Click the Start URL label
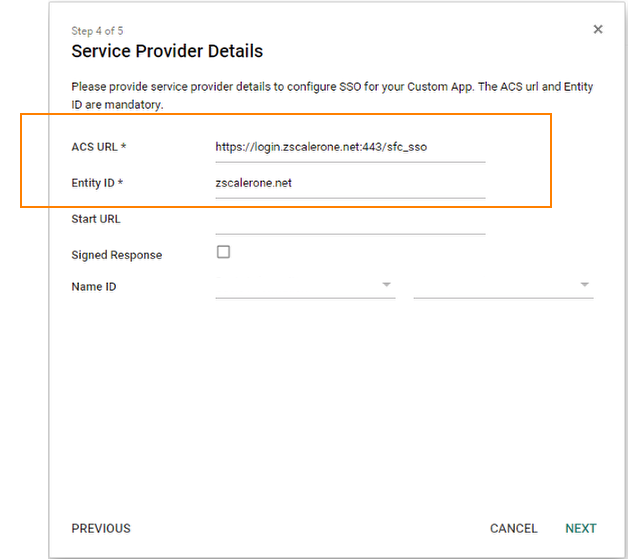This screenshot has width=628, height=559. [x=96, y=219]
